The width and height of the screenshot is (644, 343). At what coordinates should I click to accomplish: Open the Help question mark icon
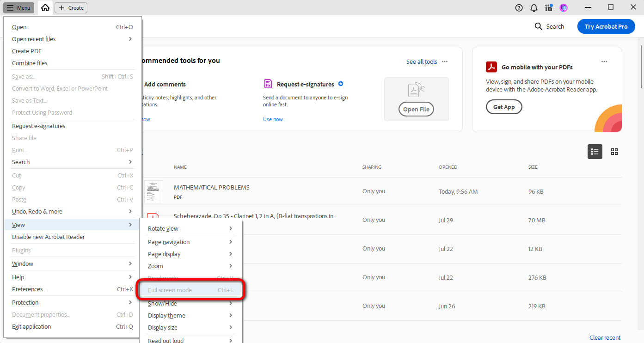point(519,8)
